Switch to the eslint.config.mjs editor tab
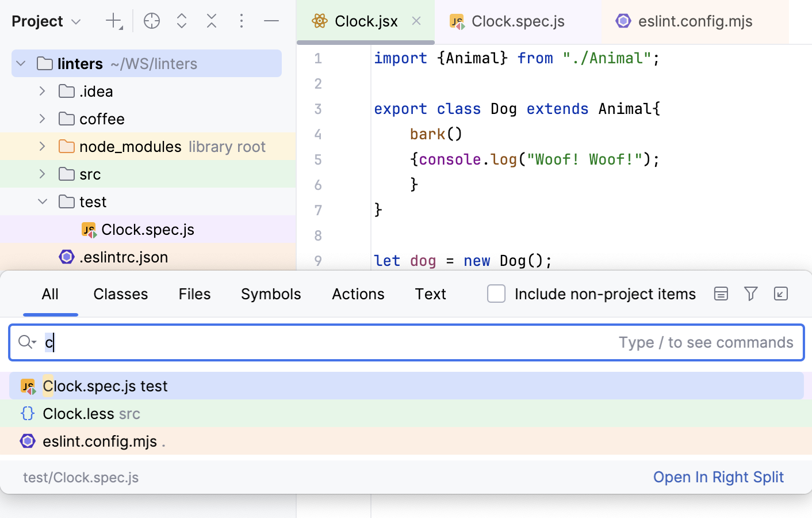 pos(695,21)
